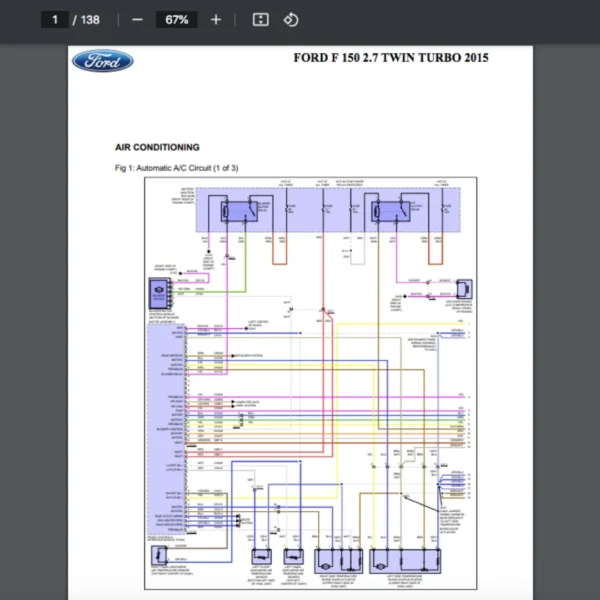
Task: Click the blower motor component on left
Action: pyautogui.click(x=158, y=290)
